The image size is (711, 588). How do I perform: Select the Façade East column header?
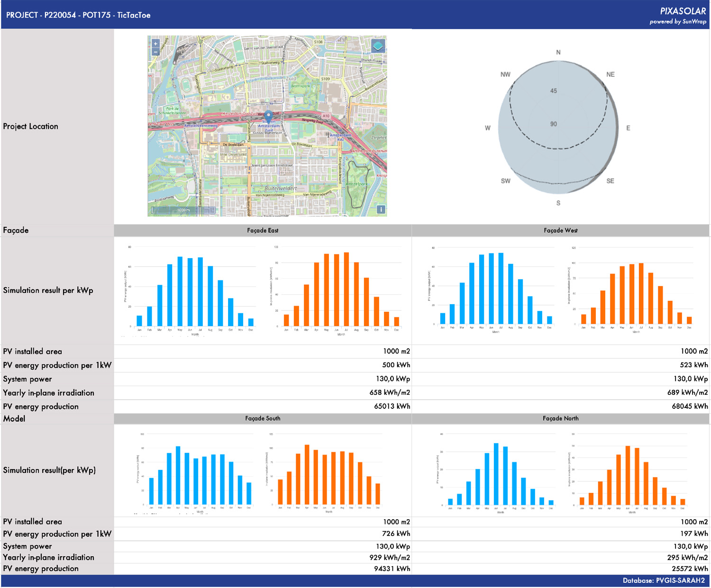click(x=263, y=231)
